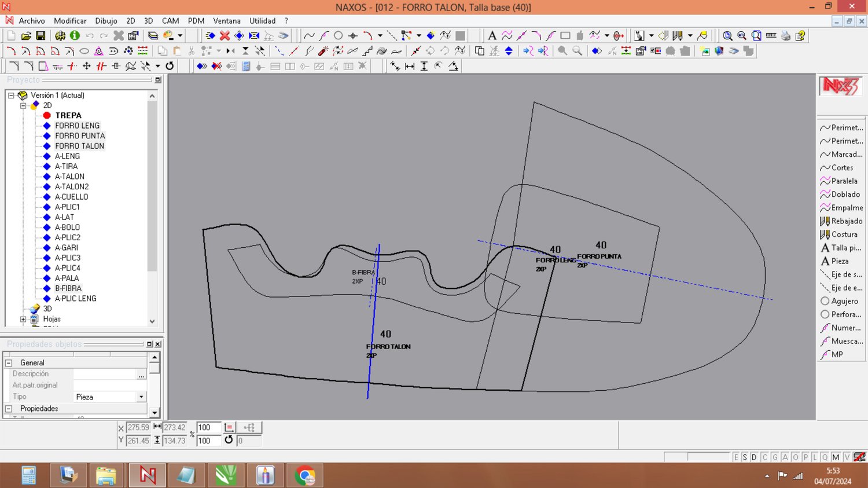The height and width of the screenshot is (488, 868).
Task: Select the horizontal dimension tool
Action: pyautogui.click(x=410, y=66)
